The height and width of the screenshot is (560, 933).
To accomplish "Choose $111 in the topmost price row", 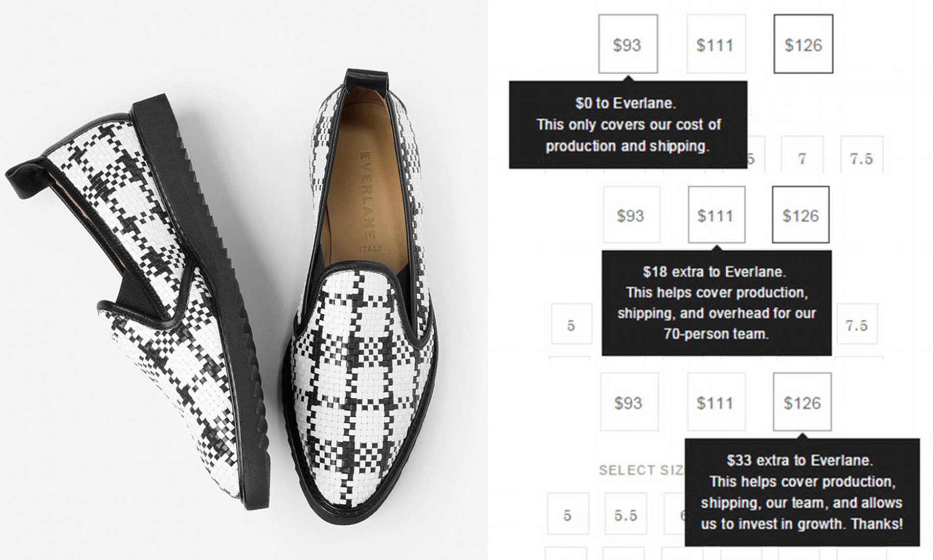I will point(715,44).
